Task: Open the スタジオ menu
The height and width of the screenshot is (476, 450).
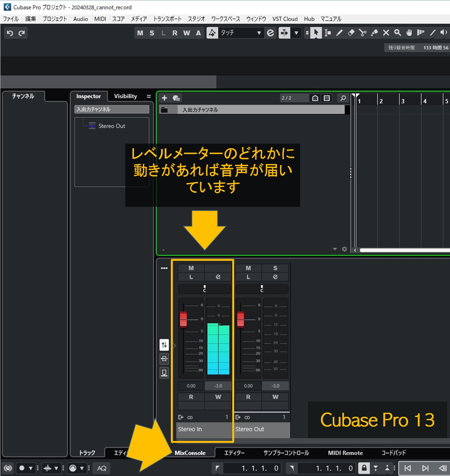Action: (x=196, y=19)
